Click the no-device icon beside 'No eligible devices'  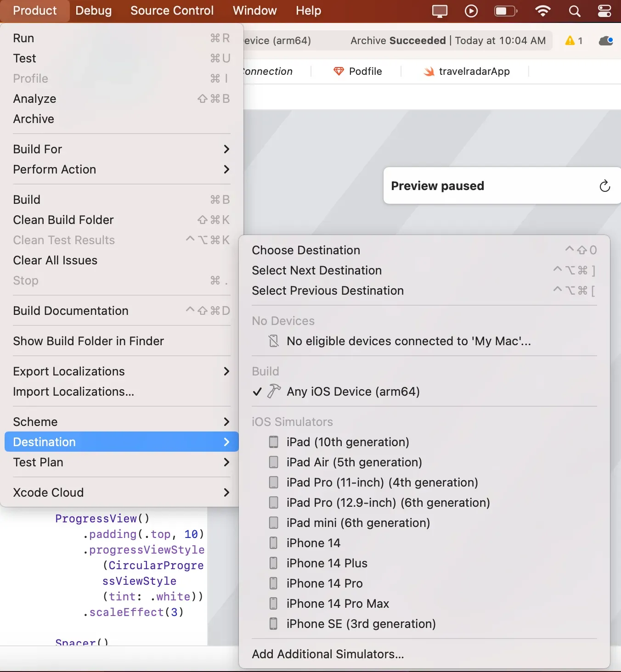point(274,341)
